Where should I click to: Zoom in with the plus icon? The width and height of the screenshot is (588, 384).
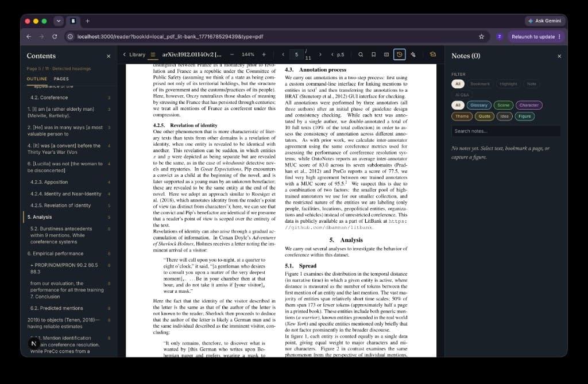pyautogui.click(x=264, y=55)
